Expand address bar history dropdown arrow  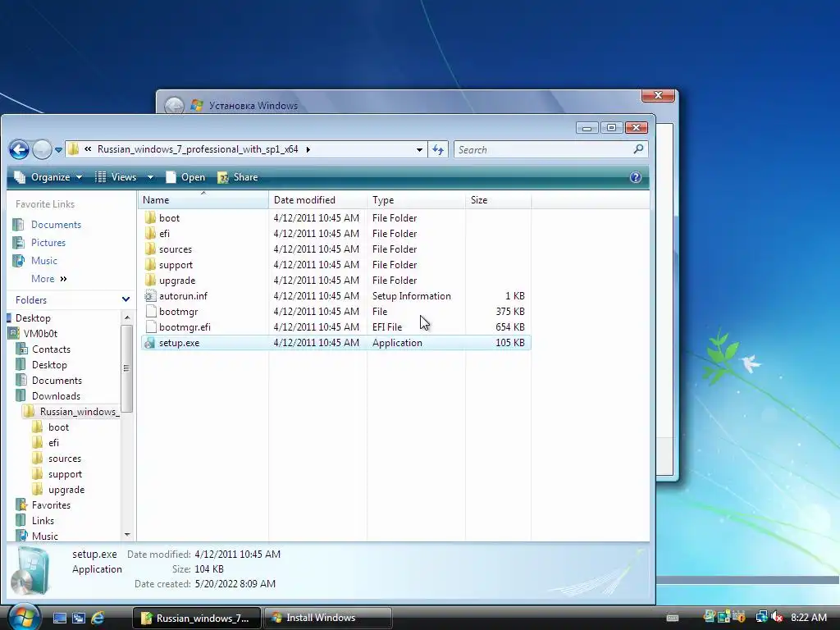coord(419,150)
